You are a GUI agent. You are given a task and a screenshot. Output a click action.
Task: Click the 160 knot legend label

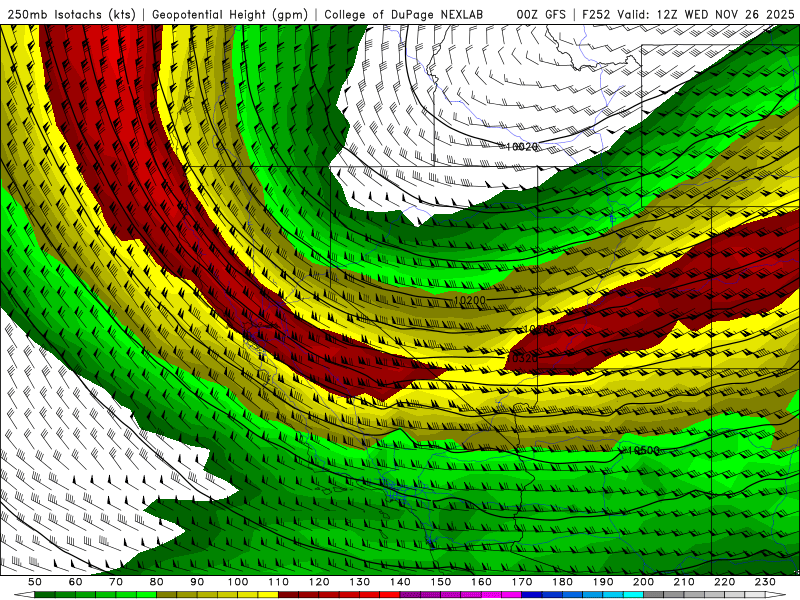481,582
